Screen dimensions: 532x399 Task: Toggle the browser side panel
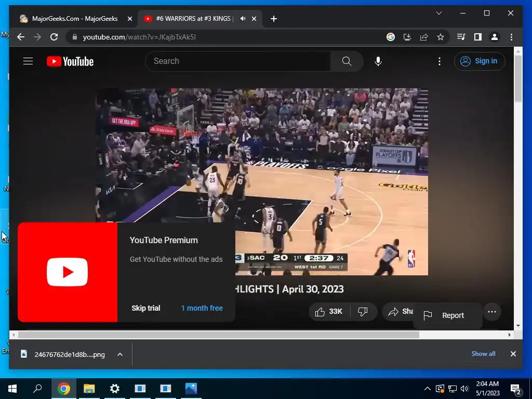(x=478, y=37)
